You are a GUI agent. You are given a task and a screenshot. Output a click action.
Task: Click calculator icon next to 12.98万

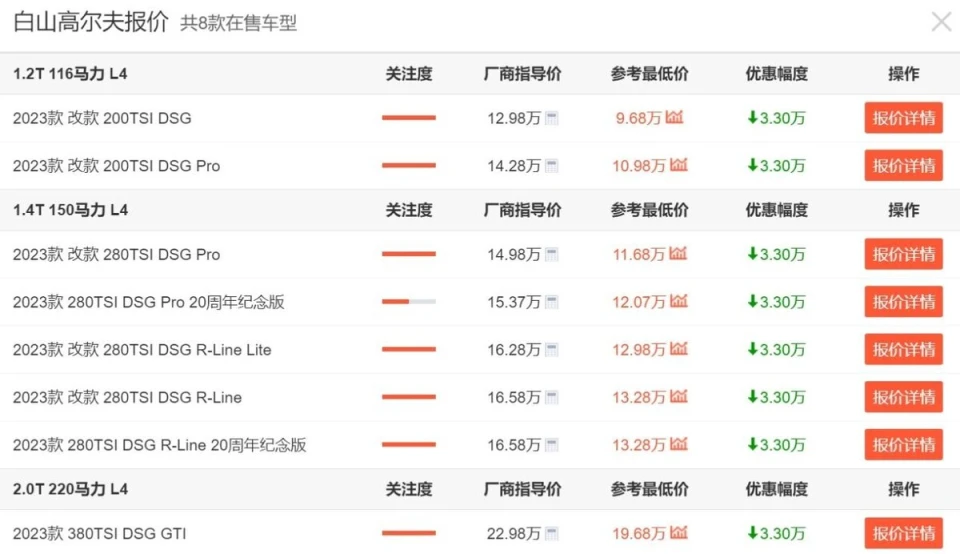pos(552,118)
